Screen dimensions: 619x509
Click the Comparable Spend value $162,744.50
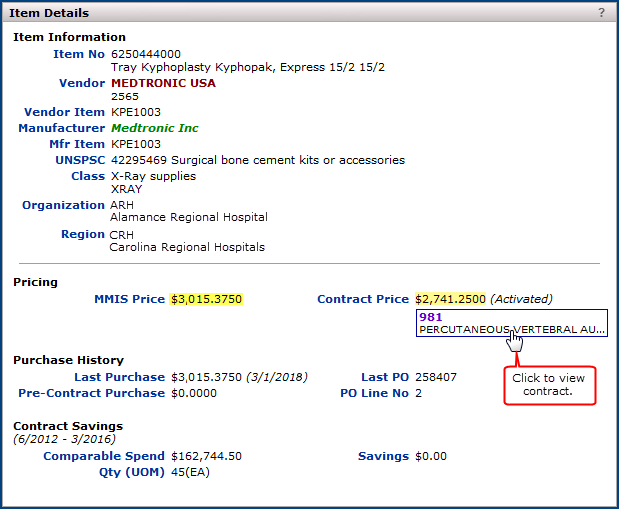click(x=206, y=456)
